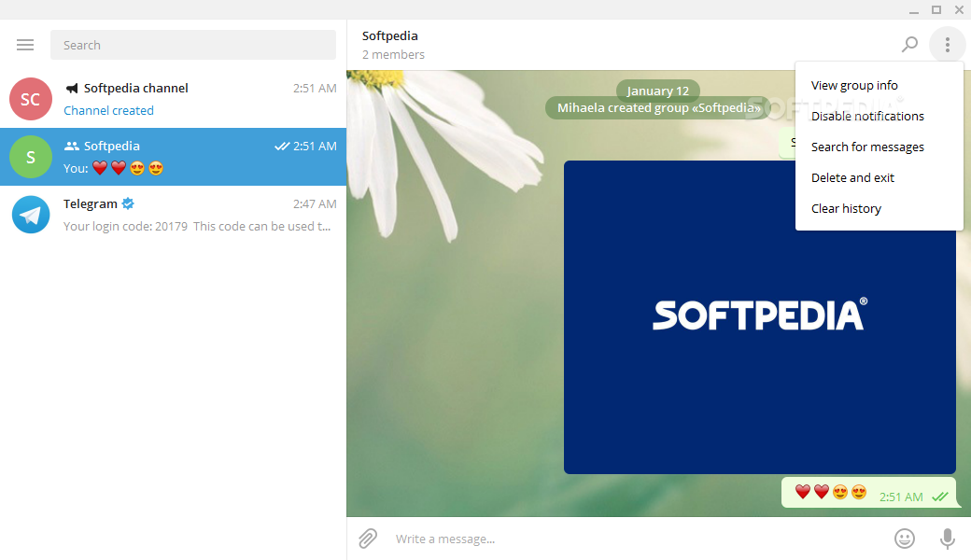Maximize the Telegram window

coord(936,10)
